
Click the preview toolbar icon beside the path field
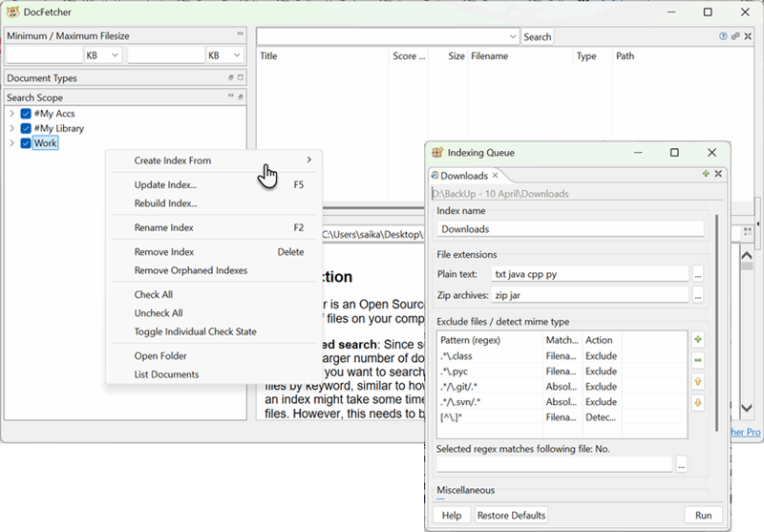point(748,231)
